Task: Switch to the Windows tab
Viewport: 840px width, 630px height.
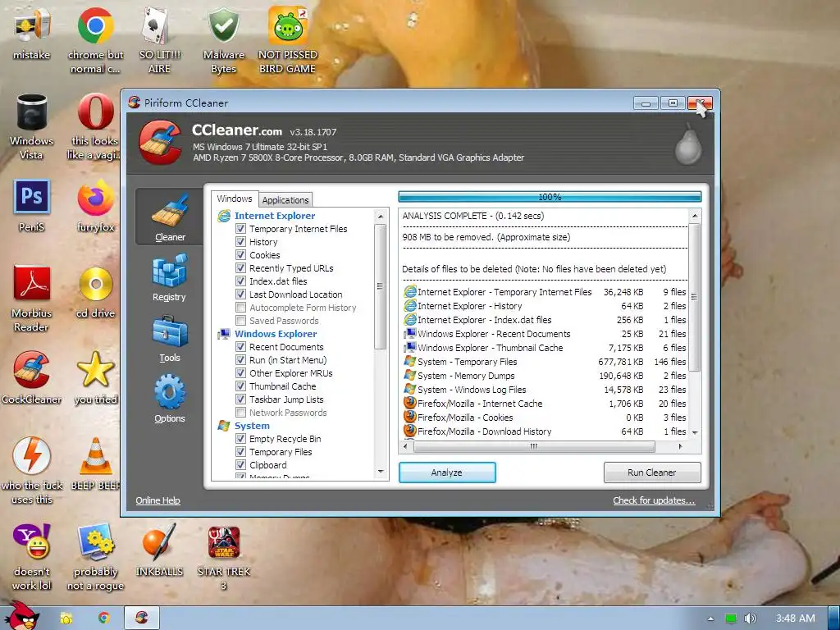Action: point(234,199)
